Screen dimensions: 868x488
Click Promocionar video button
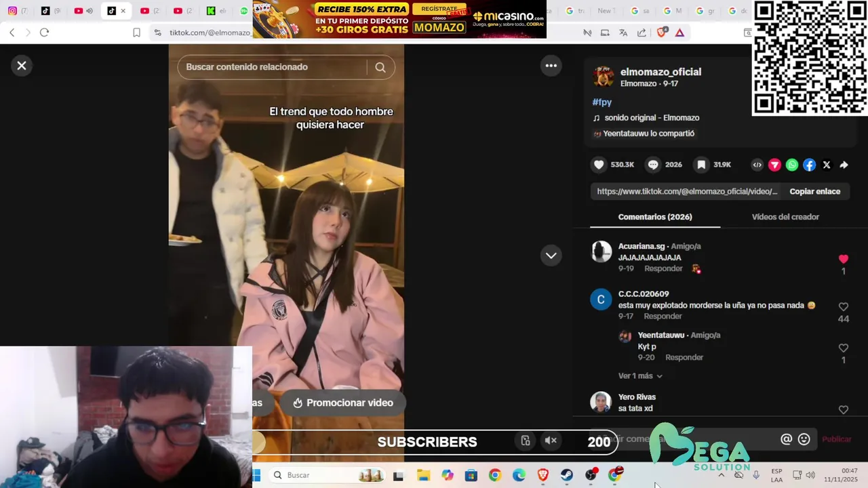[342, 403]
